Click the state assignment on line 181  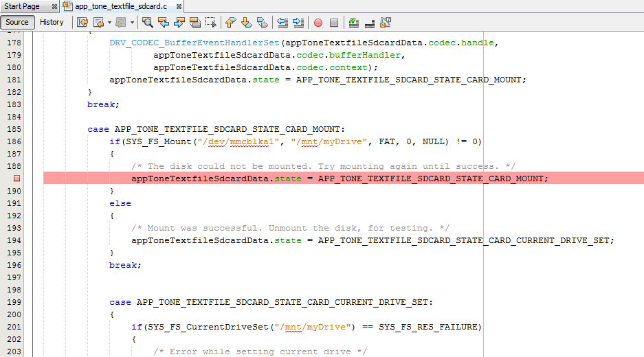(x=318, y=80)
